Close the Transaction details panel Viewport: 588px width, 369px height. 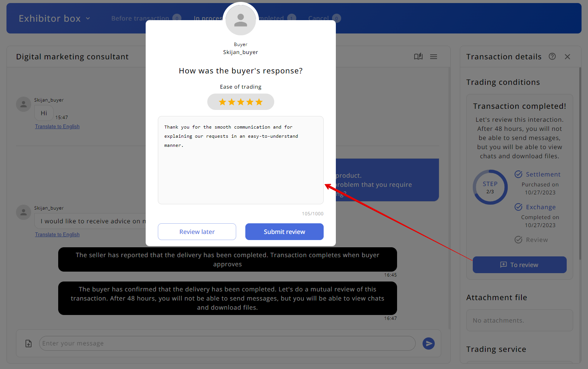tap(567, 57)
